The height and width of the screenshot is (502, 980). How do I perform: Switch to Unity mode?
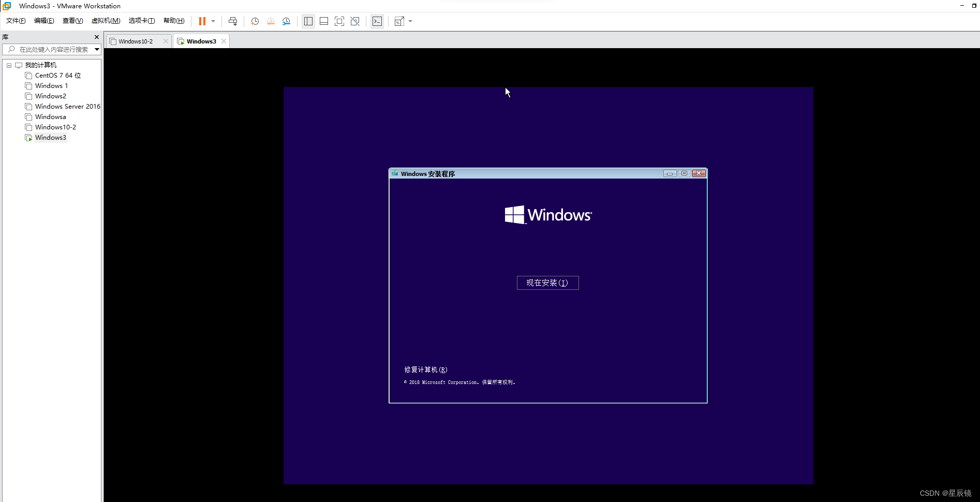tap(355, 21)
